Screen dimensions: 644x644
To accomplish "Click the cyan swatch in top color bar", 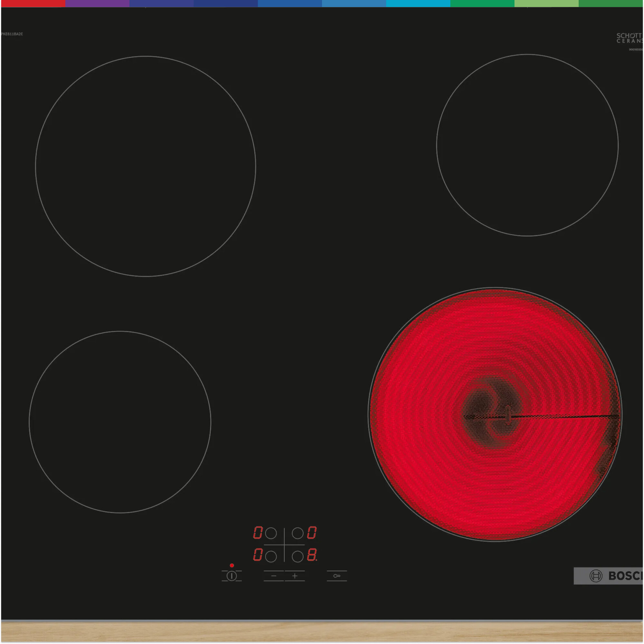I will tap(418, 3).
